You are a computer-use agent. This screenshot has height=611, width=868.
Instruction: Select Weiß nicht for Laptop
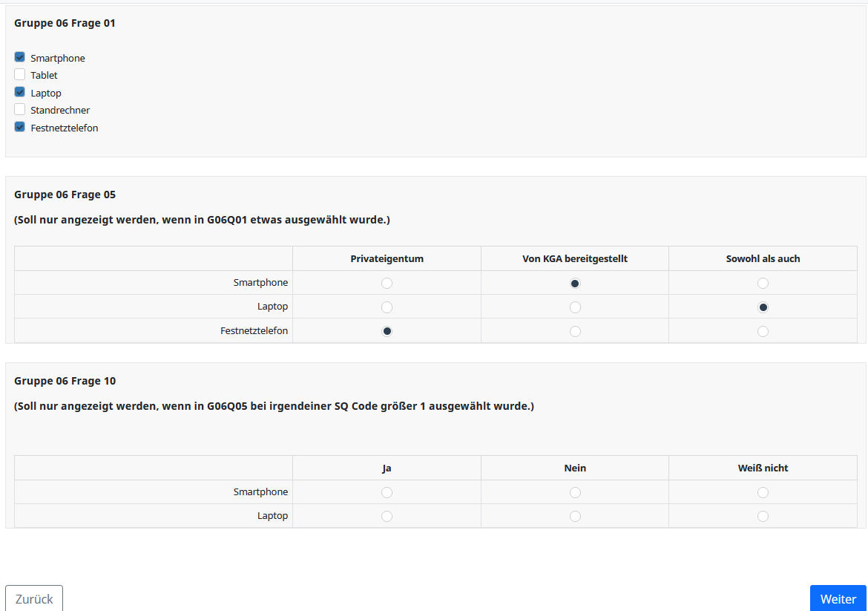pos(763,516)
